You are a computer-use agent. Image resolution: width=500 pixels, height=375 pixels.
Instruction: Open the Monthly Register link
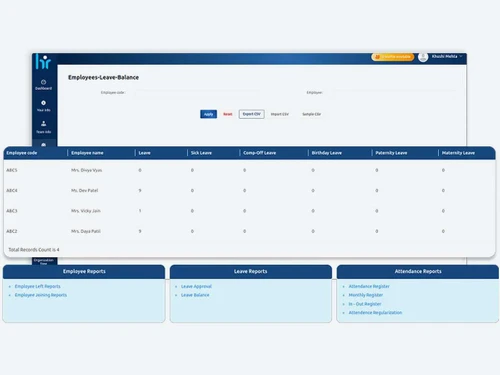[366, 295]
